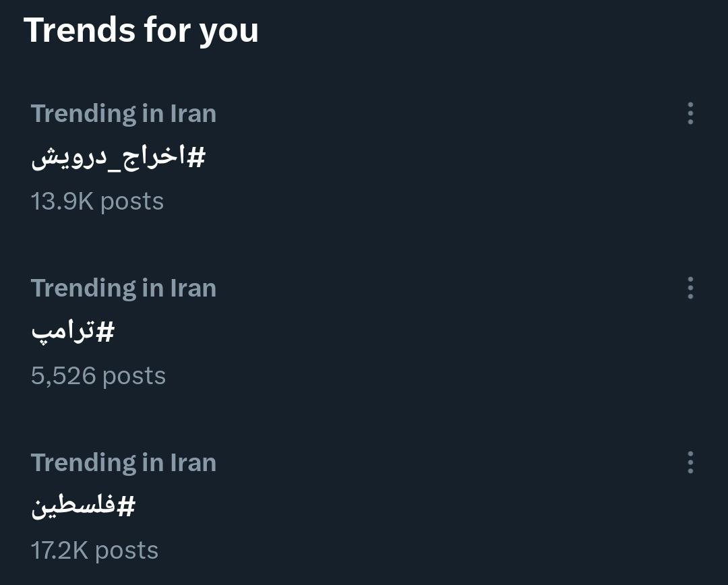The image size is (728, 585).
Task: Open the #اخراج_درویش hashtag trend
Action: coord(118,157)
